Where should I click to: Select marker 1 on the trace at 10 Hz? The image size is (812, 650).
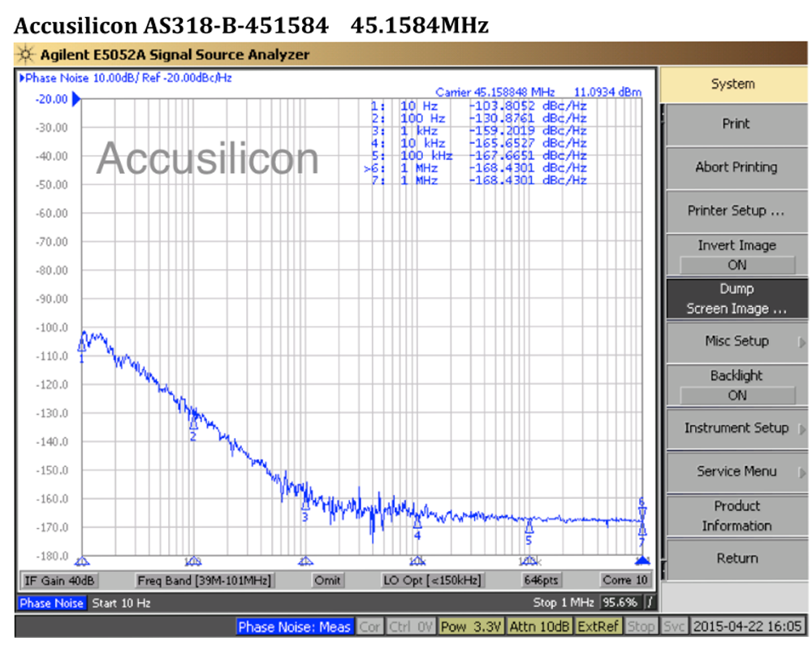82,346
